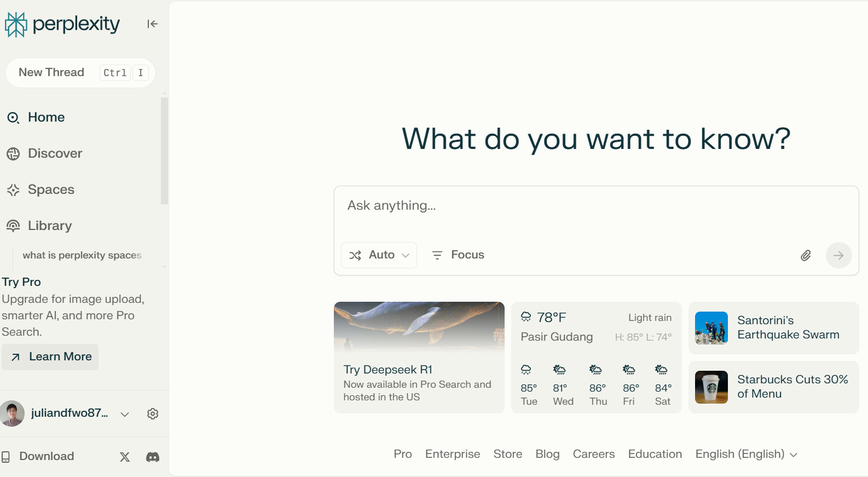Click Friday's forecast icon

pyautogui.click(x=629, y=370)
